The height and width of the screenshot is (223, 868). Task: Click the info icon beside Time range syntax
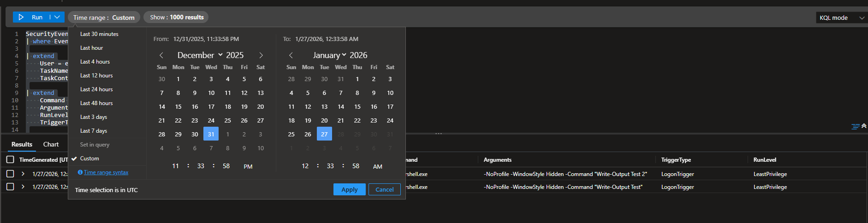80,172
